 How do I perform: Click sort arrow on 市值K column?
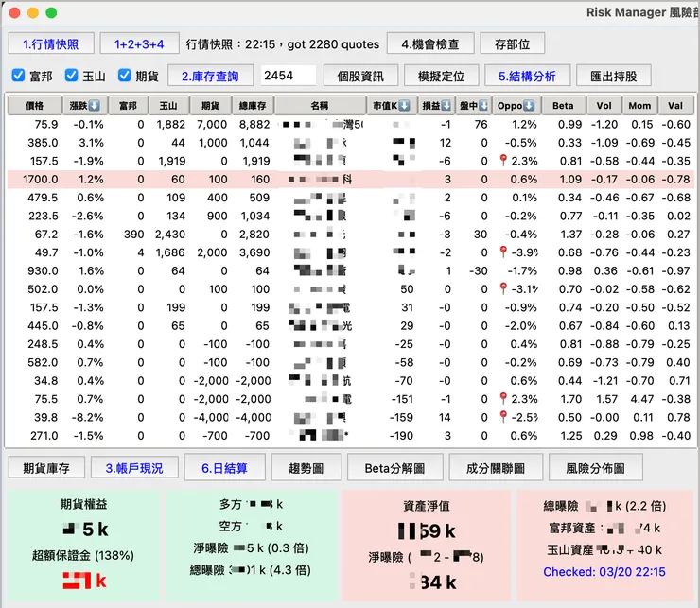point(405,105)
